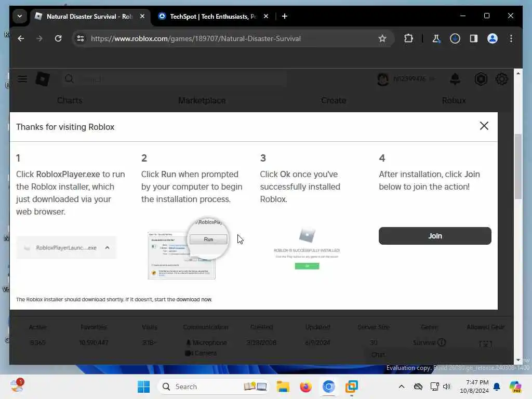This screenshot has width=532, height=399.
Task: Expand the RobloxPlayerLauncher.exe download chevron
Action: tap(107, 248)
